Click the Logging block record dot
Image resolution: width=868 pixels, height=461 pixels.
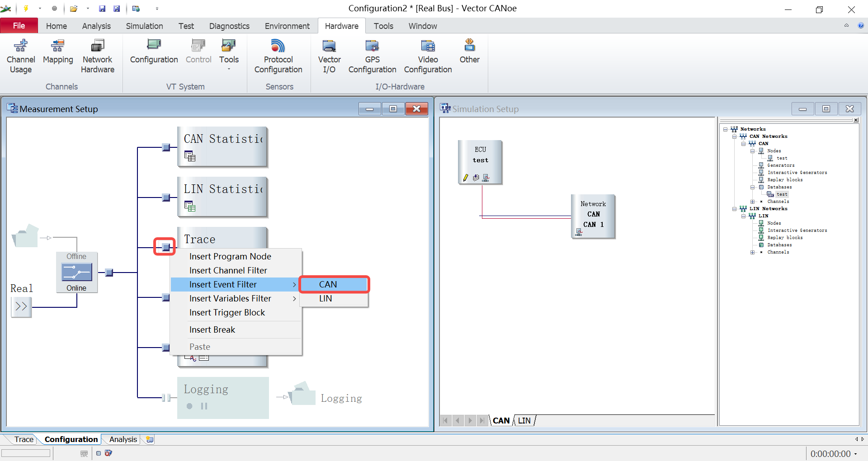click(x=189, y=406)
